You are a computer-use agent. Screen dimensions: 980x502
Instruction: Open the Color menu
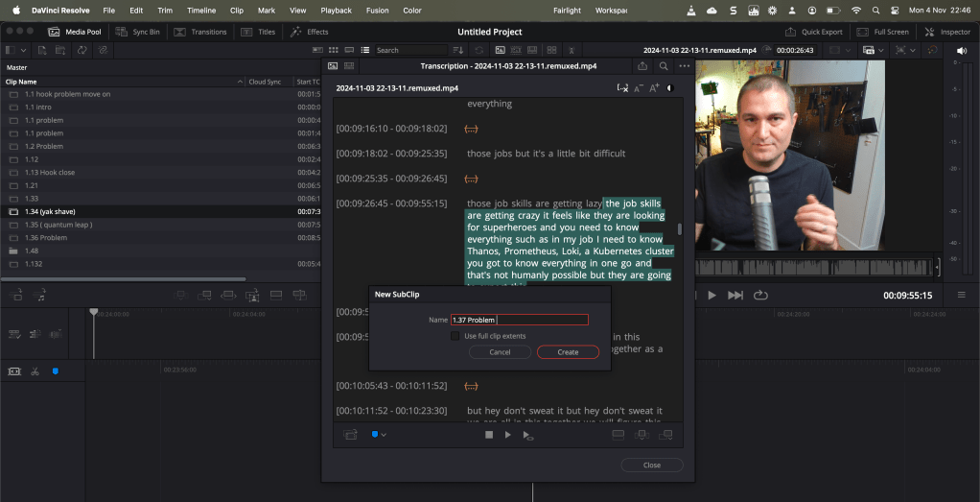pos(412,10)
